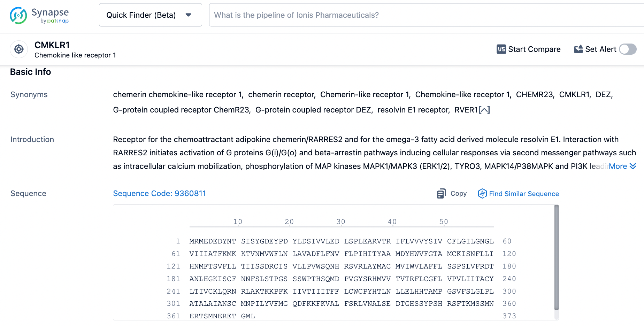
Task: Click the Copy button label
Action: [x=458, y=193]
